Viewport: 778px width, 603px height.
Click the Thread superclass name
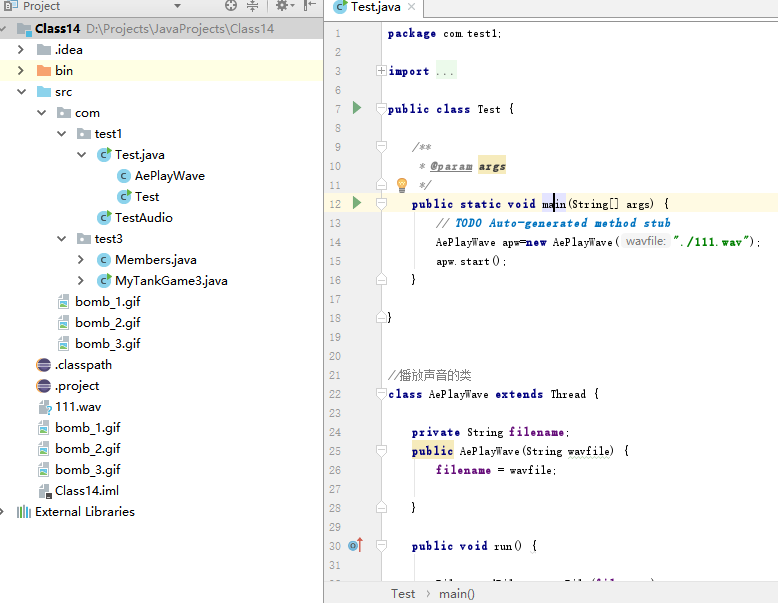568,394
